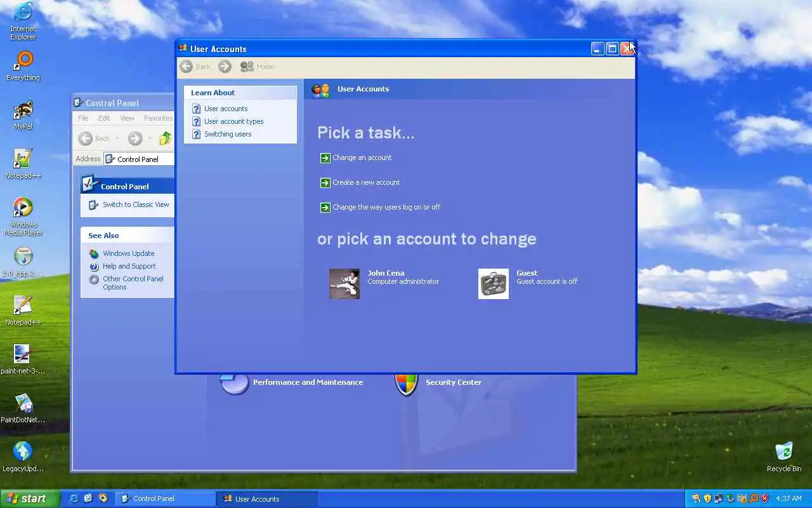Screen dimensions: 812x508
Task: Open Internet Explorer desktop icon
Action: click(x=23, y=20)
